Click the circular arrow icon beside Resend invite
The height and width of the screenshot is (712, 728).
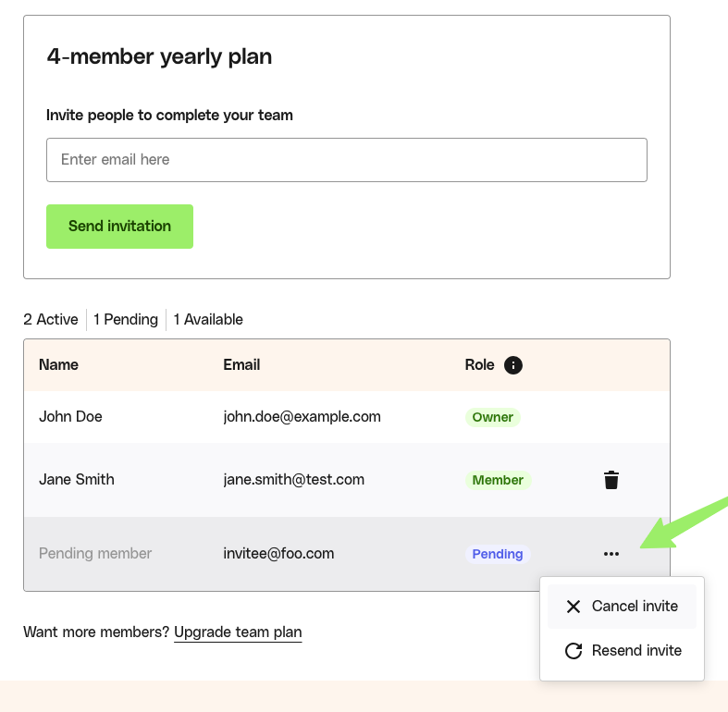pos(574,651)
